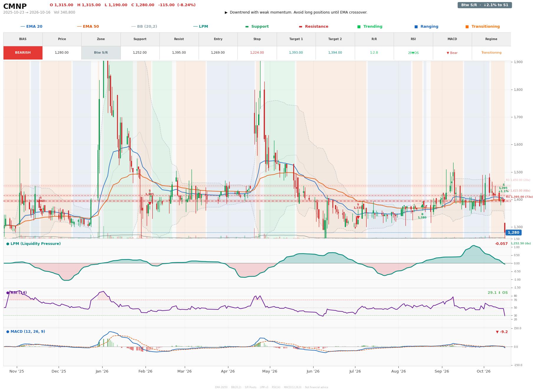
Task: Click the teal dot beside LPM (Liquidity Pressure)
Action: point(8,244)
